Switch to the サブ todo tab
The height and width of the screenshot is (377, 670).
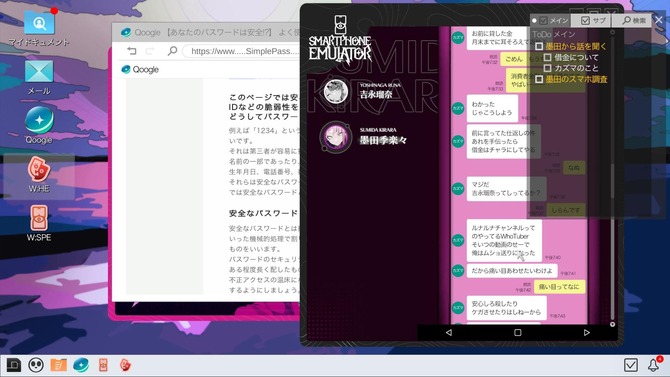click(x=594, y=21)
